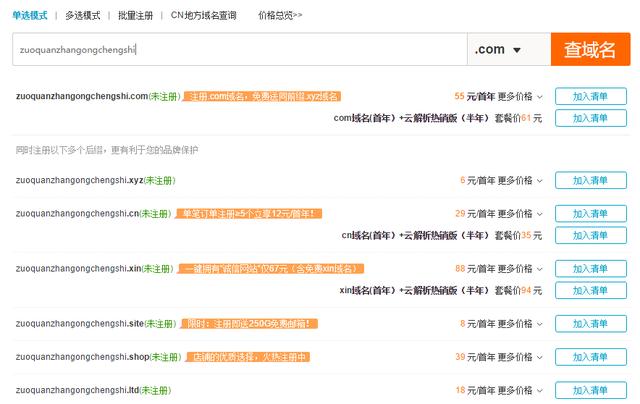Add the .shop domain to the list
The width and height of the screenshot is (640, 404).
[x=591, y=357]
